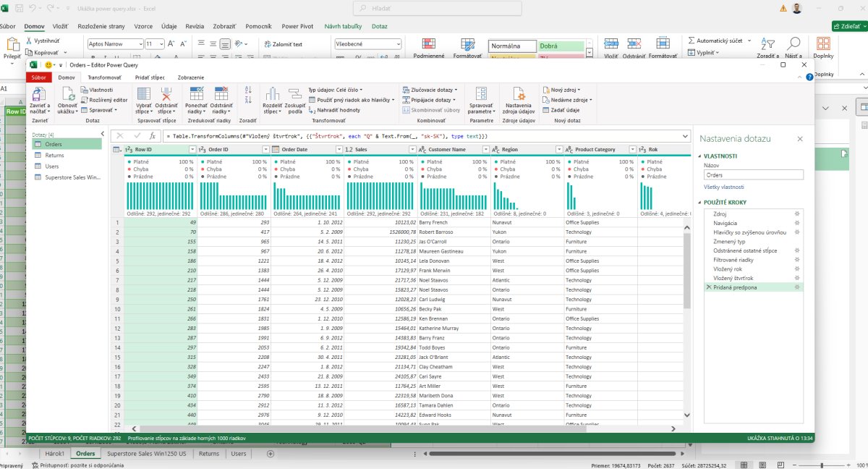Switch to the Transformovať ribbon tab
The image size is (868, 469).
pos(104,77)
